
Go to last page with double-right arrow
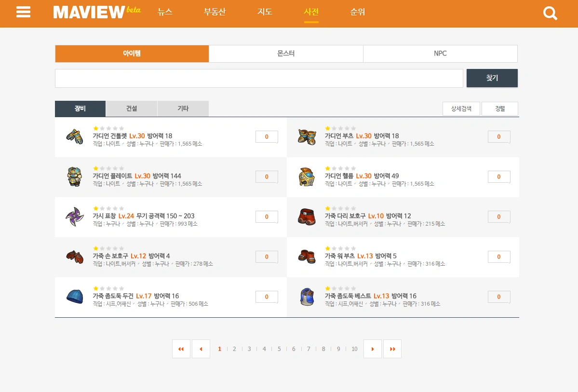tap(392, 349)
